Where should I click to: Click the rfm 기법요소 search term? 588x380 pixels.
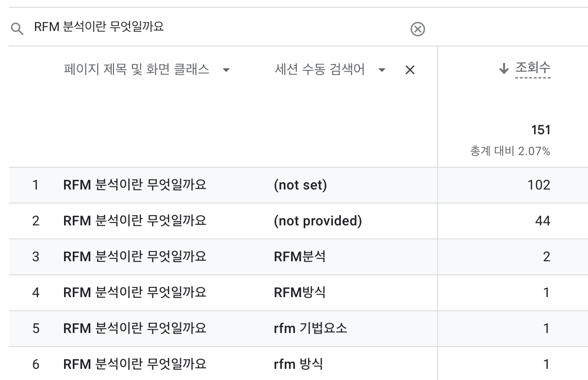(x=310, y=328)
